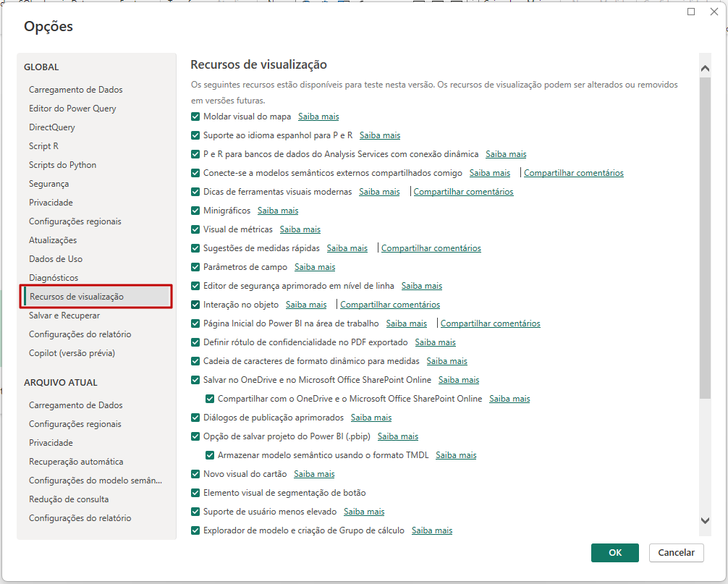The width and height of the screenshot is (728, 584).
Task: Disable Parâmetros de campo preview feature
Action: [195, 267]
